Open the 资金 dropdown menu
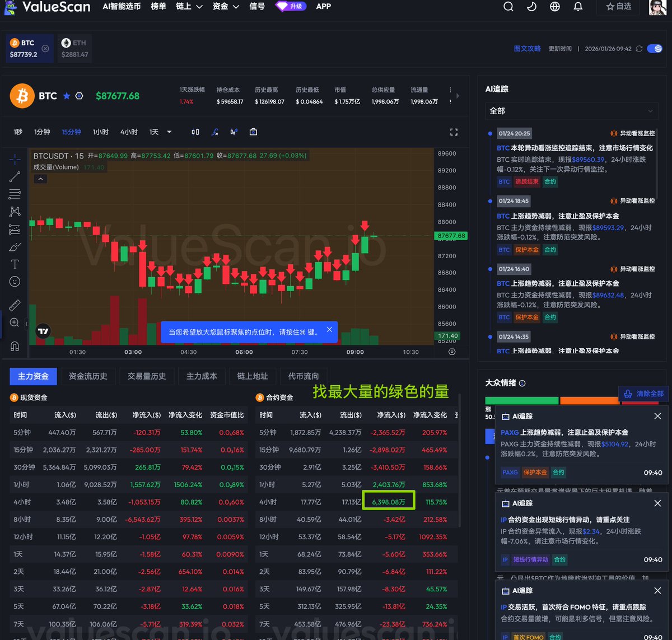This screenshot has height=640, width=672. click(x=226, y=7)
